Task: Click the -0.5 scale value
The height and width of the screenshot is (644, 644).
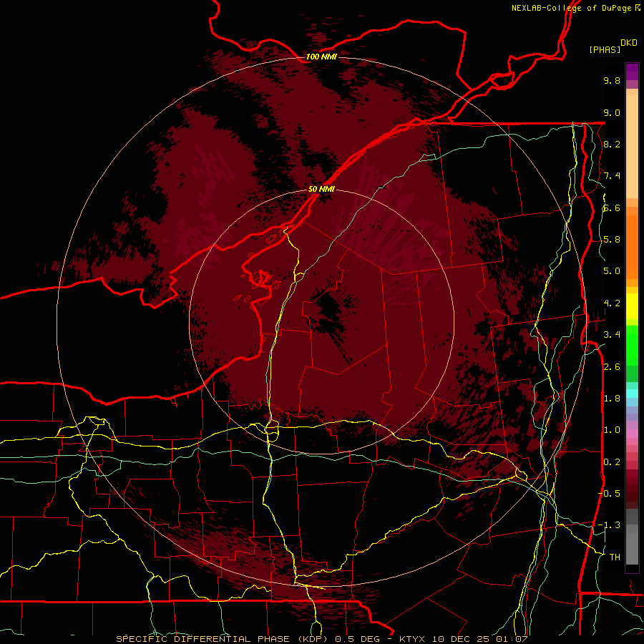Action: [x=610, y=494]
